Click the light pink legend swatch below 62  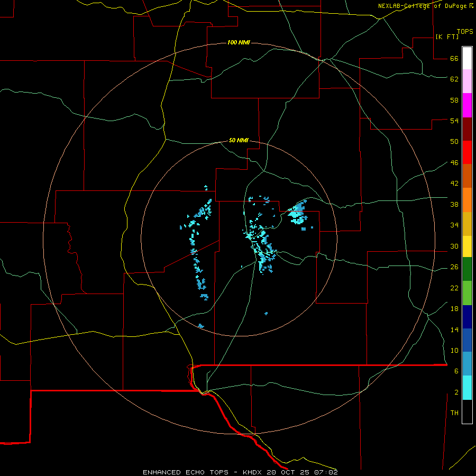click(x=467, y=81)
